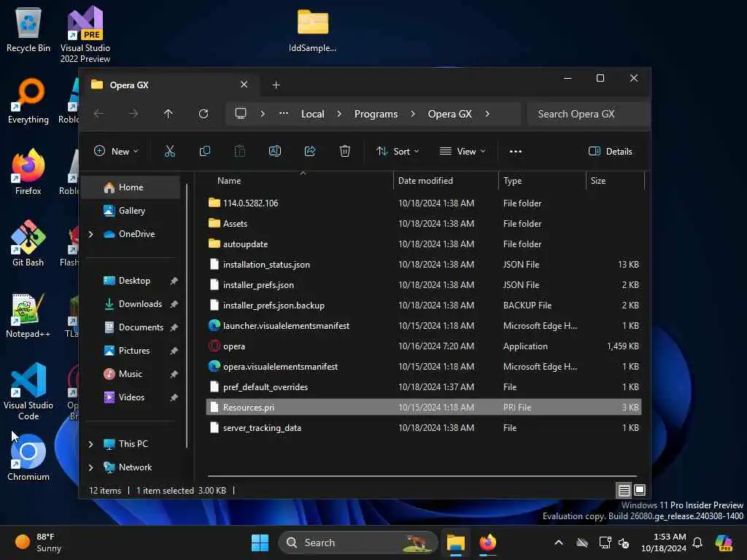The image size is (747, 560).
Task: Click the taskbar Search box
Action: click(x=357, y=542)
